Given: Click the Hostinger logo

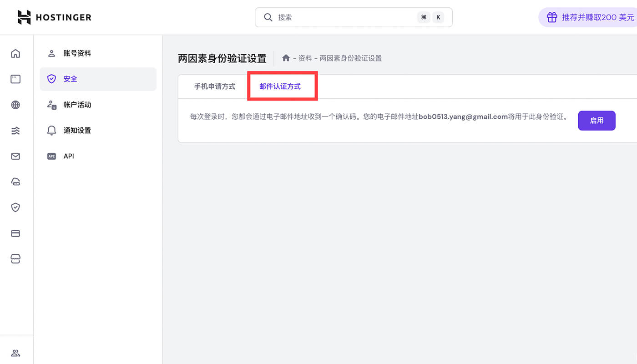Looking at the screenshot, I should tap(54, 17).
